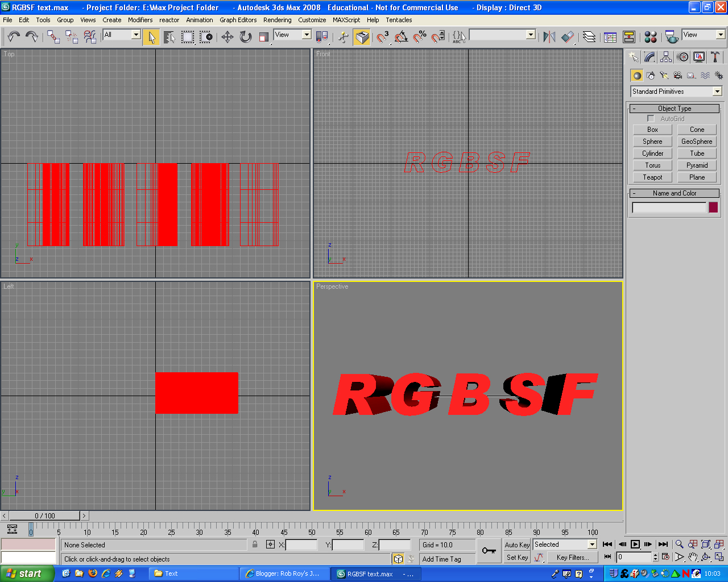The height and width of the screenshot is (582, 728).
Task: Switch to the Modify panel tab
Action: pyautogui.click(x=650, y=57)
